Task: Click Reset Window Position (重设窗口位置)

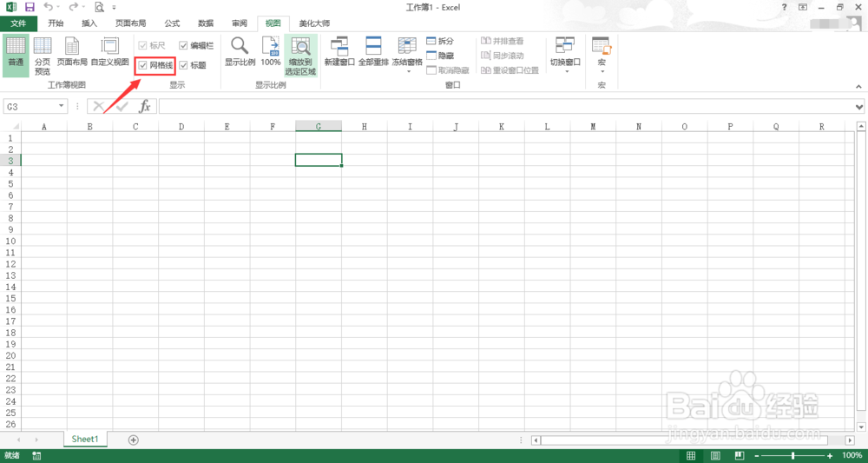Action: (510, 70)
